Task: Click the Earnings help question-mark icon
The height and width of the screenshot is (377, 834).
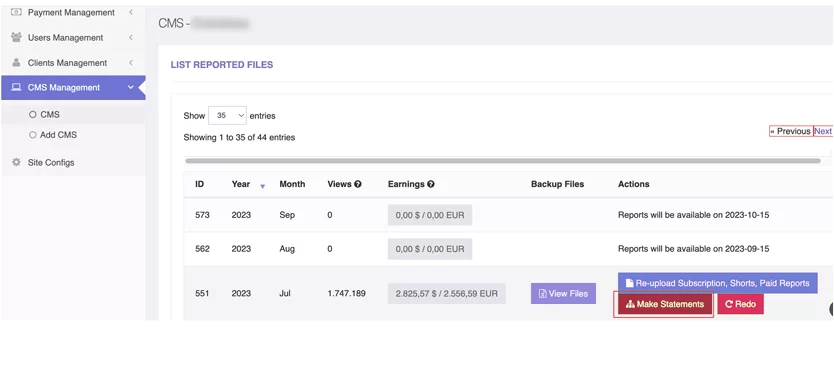Action: tap(430, 184)
